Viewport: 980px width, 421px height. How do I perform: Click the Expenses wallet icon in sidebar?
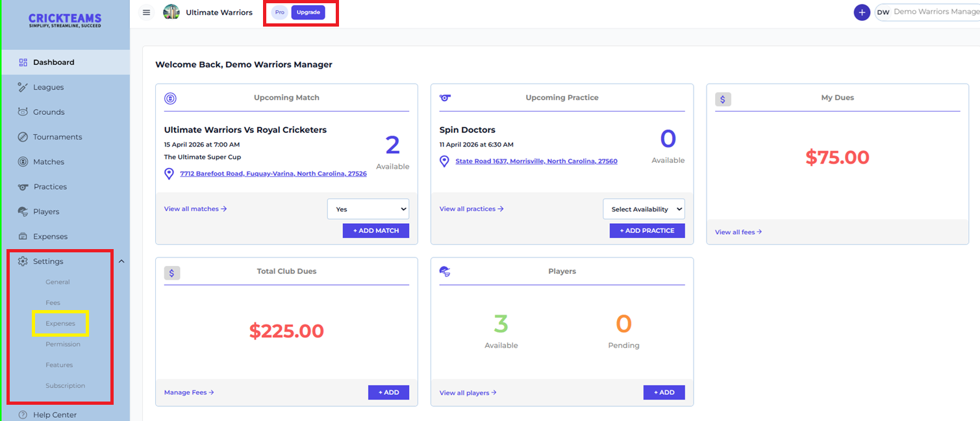tap(23, 236)
